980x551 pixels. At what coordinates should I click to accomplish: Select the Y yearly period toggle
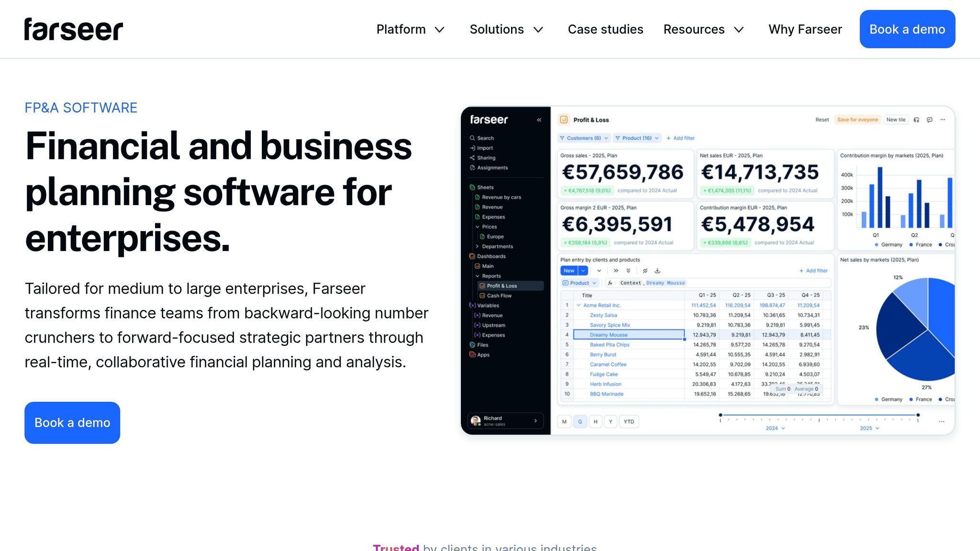[x=611, y=422]
